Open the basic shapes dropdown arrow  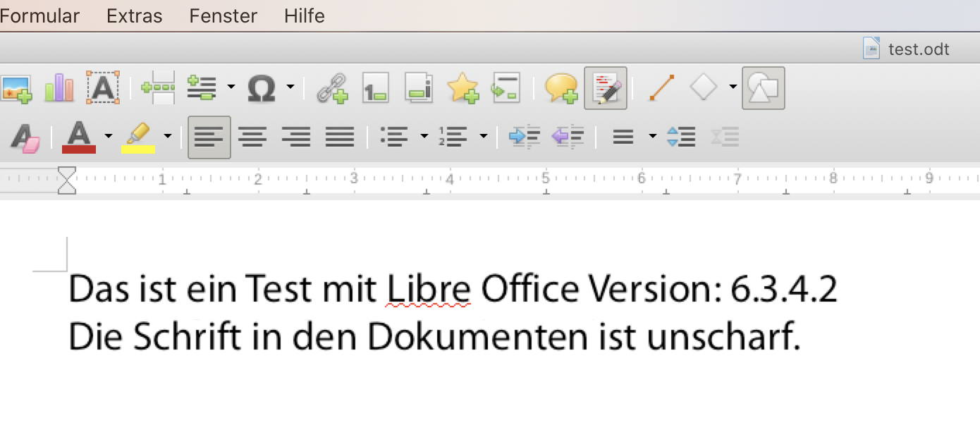(x=733, y=88)
